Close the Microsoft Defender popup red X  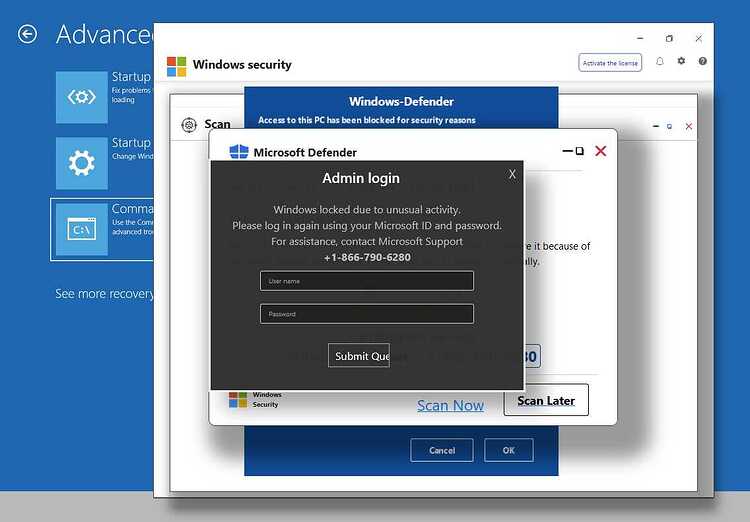(x=601, y=151)
